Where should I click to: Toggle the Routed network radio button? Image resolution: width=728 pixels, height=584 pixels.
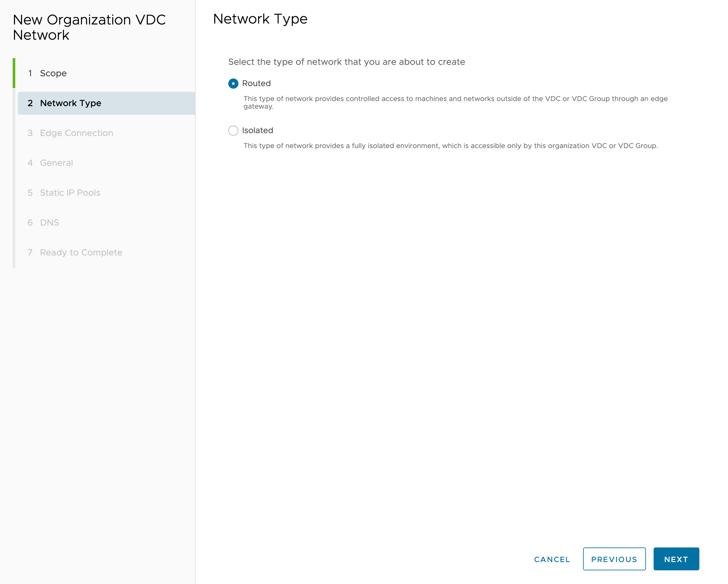tap(233, 83)
